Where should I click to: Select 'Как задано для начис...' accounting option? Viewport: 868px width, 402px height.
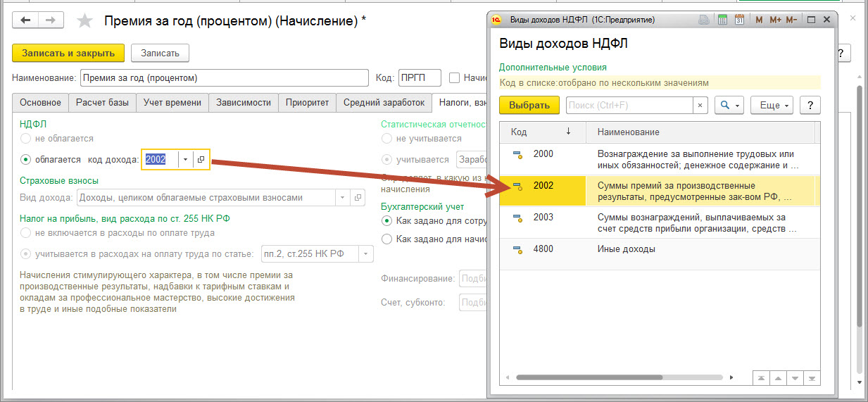pyautogui.click(x=386, y=239)
